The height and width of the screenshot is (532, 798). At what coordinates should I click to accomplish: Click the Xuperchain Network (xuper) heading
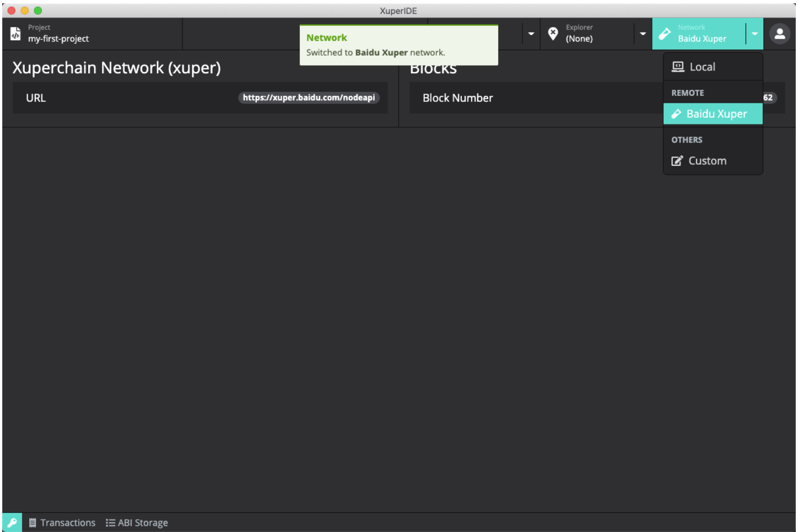pos(117,68)
